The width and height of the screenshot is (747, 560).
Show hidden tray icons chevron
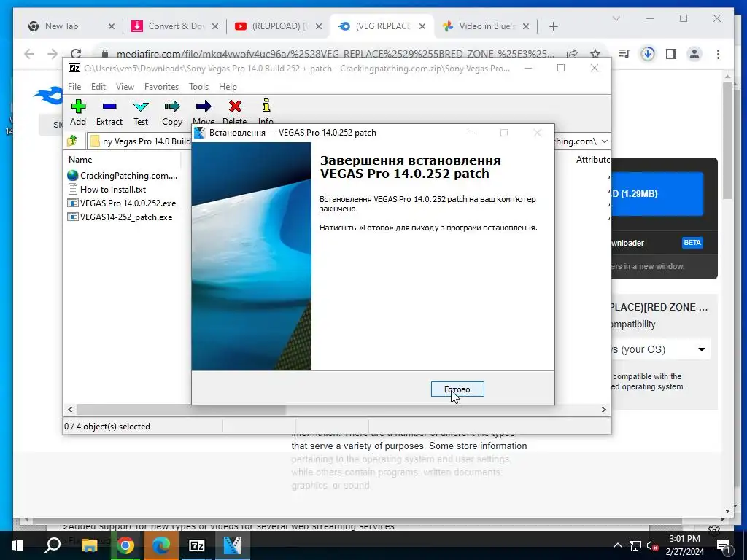coord(617,545)
